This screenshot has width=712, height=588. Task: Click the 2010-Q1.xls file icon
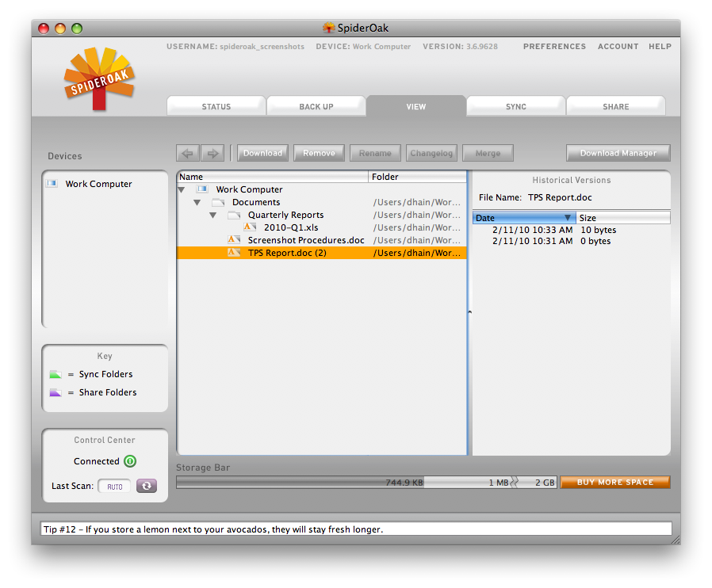tap(250, 227)
